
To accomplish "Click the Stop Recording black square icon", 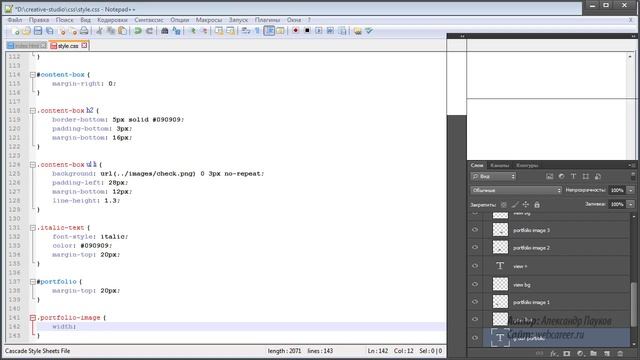I will pyautogui.click(x=307, y=31).
